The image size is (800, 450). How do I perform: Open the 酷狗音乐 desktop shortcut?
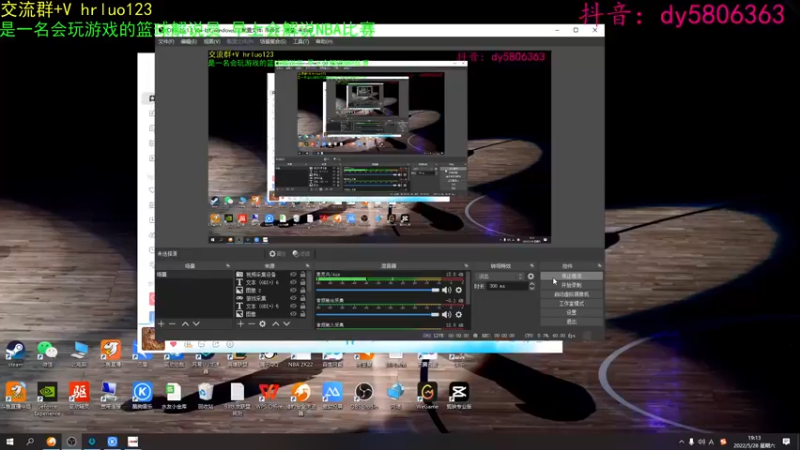click(x=142, y=396)
